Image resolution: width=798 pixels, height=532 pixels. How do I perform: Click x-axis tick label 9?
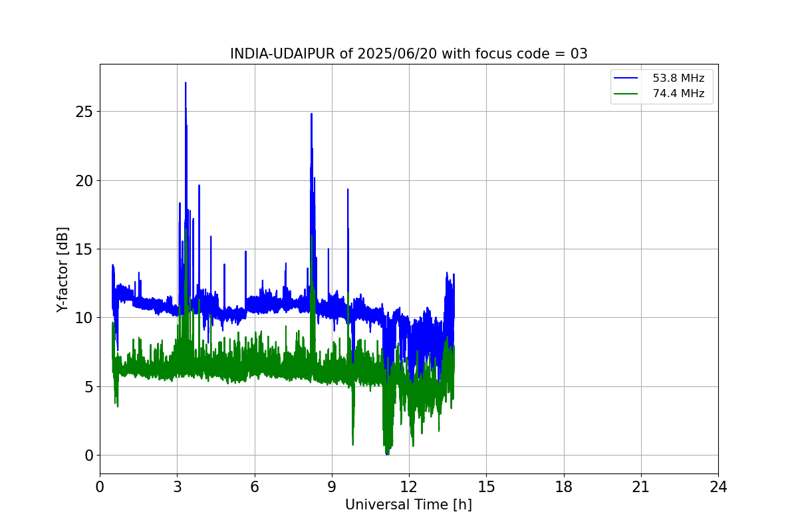click(332, 487)
